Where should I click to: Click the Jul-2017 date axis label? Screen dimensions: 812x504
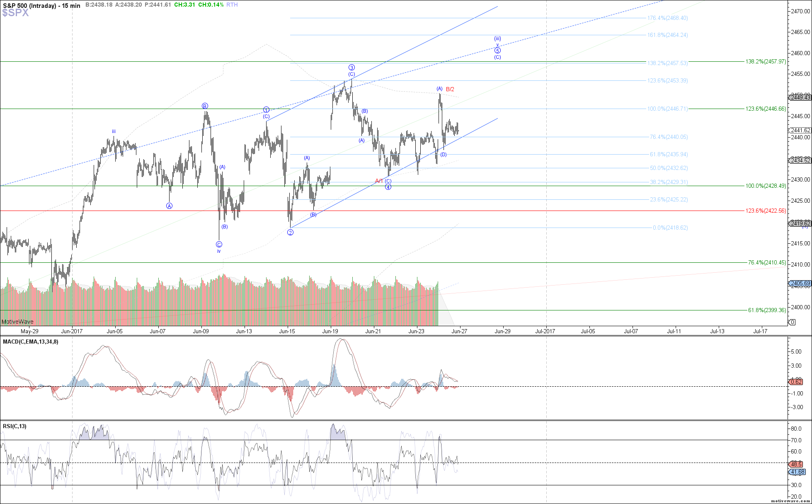click(x=545, y=331)
